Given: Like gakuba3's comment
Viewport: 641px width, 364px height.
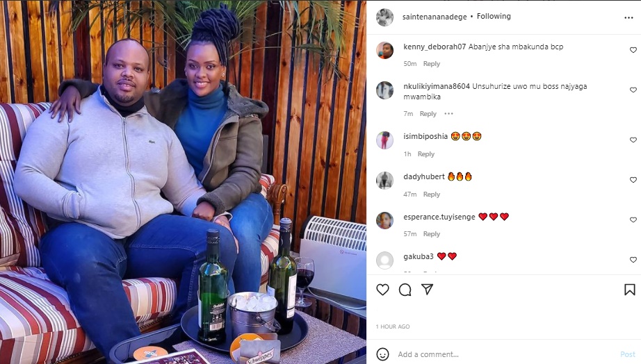Looking at the screenshot, I should 633,260.
